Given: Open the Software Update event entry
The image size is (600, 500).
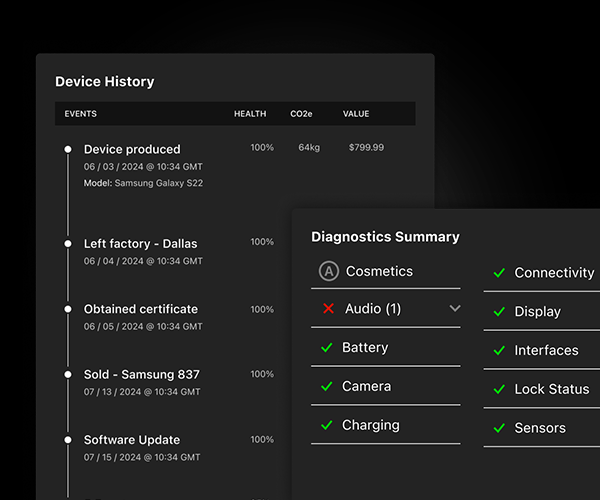Looking at the screenshot, I should (x=132, y=440).
